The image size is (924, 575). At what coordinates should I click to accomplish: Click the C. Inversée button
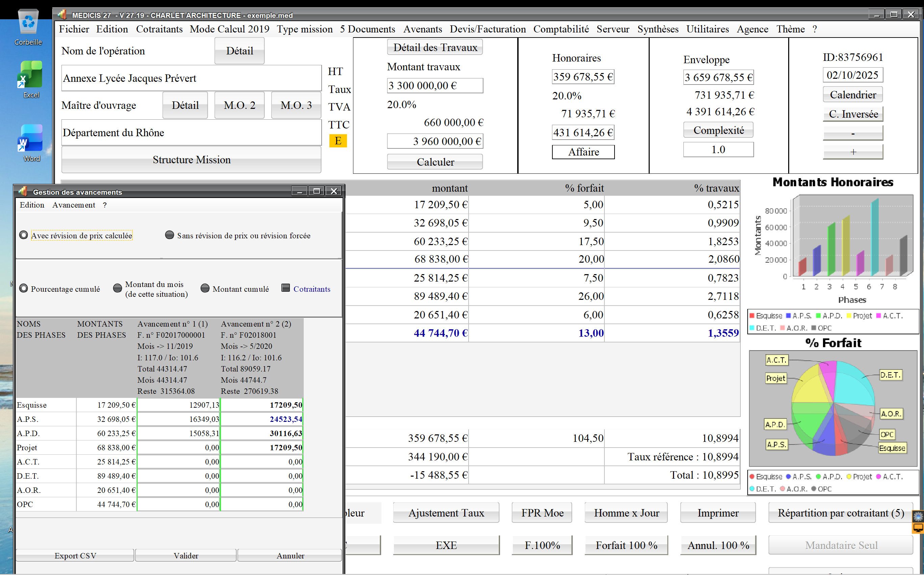(852, 114)
